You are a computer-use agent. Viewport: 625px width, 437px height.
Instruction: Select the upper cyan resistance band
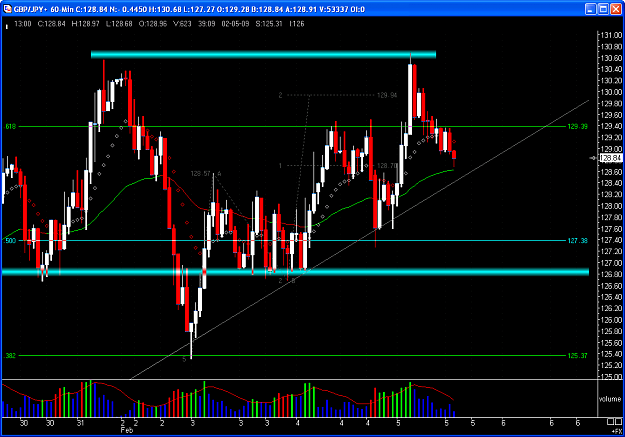pyautogui.click(x=263, y=55)
